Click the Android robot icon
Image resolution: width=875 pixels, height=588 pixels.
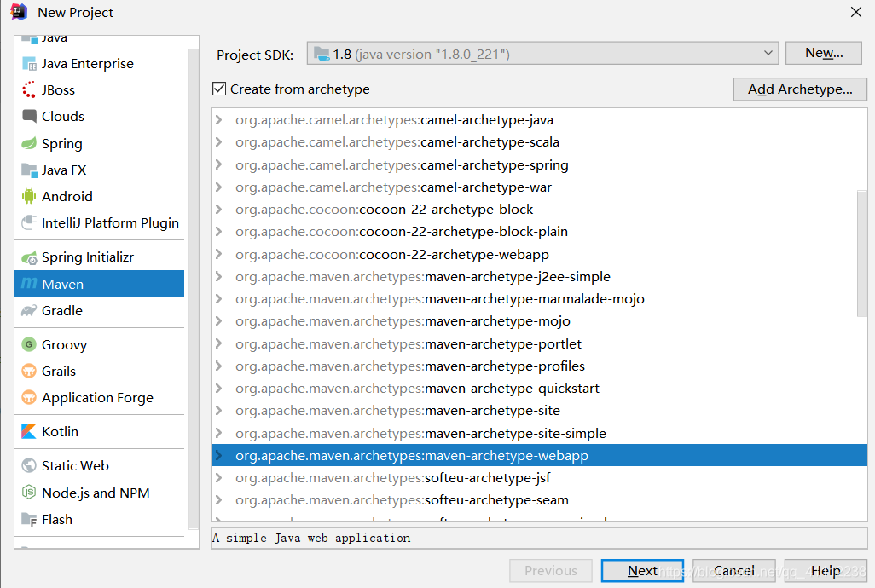pos(29,196)
